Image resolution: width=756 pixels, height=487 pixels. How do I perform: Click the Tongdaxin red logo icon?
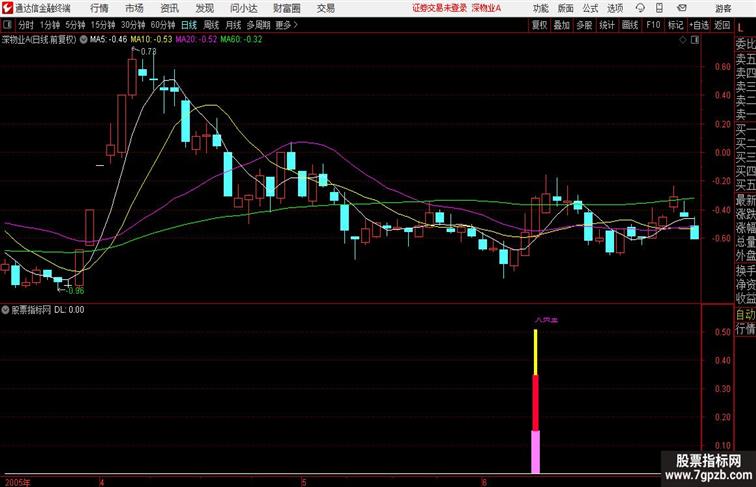[x=7, y=8]
